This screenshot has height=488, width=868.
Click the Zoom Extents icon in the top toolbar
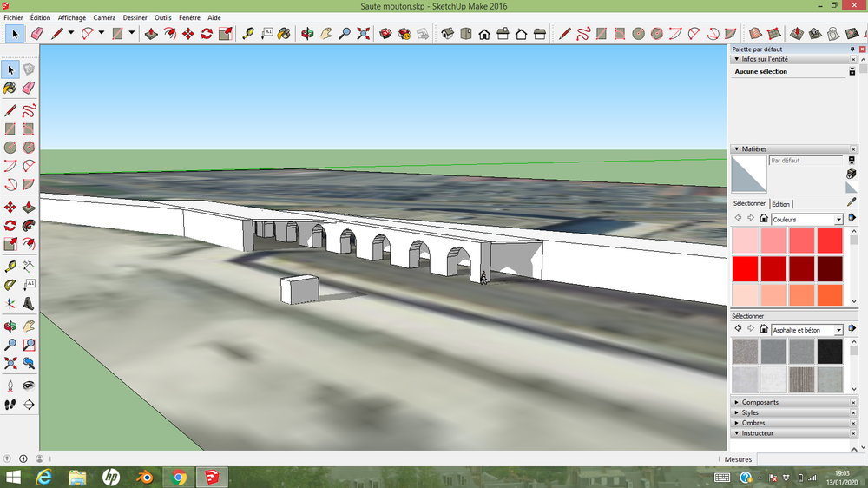point(363,34)
